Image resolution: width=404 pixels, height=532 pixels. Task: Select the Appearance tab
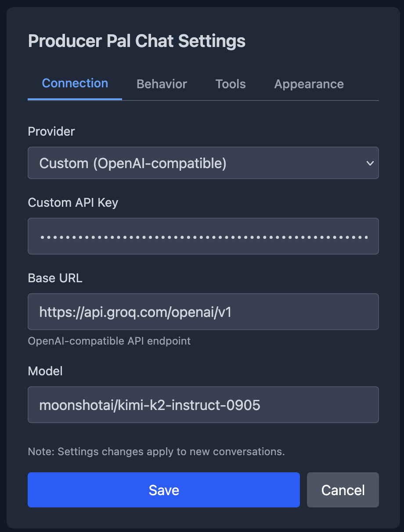(309, 84)
